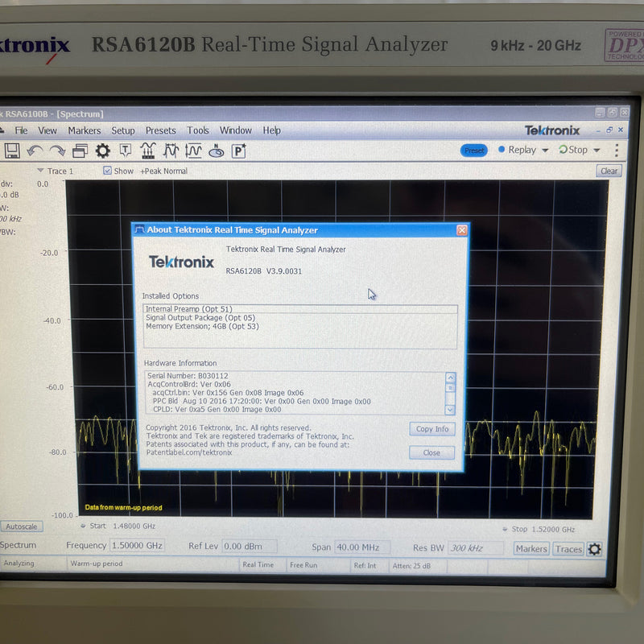
Task: Select the Undo arrow icon
Action: 34,151
